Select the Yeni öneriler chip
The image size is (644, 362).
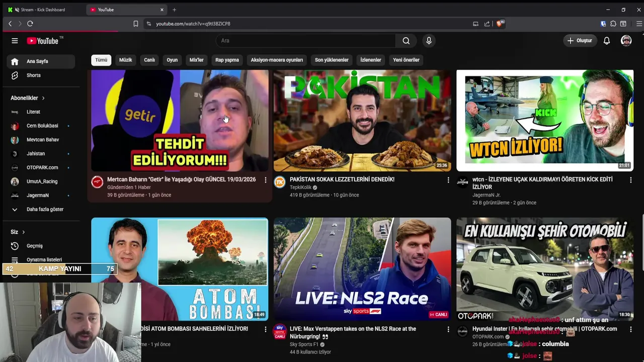(x=406, y=60)
